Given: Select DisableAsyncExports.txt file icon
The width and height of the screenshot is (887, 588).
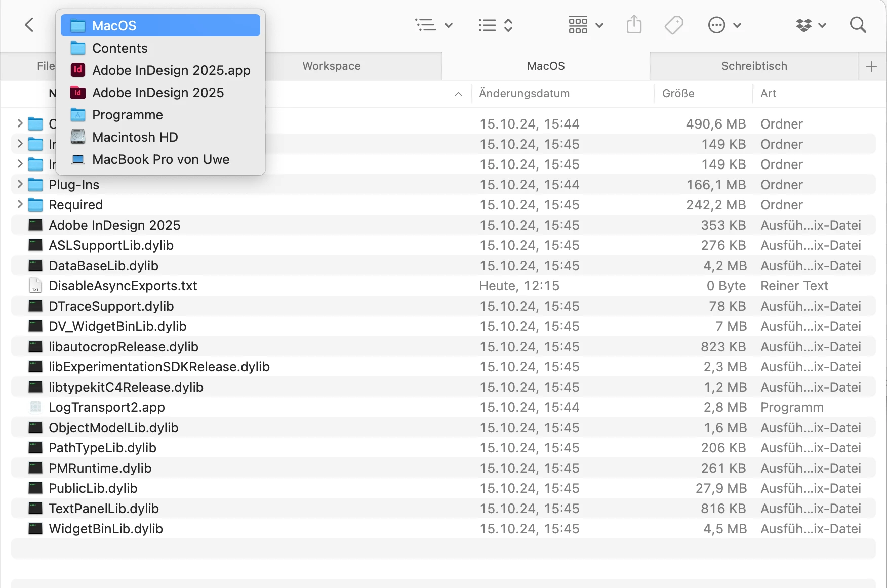Looking at the screenshot, I should tap(35, 286).
